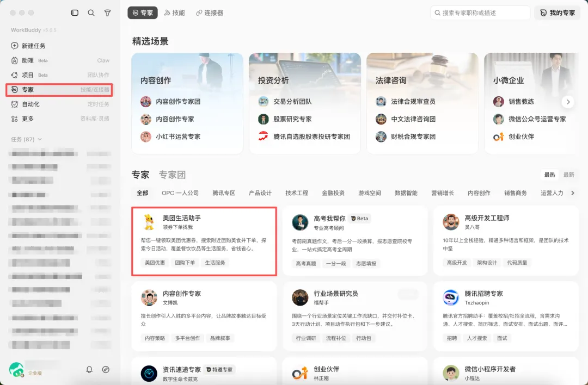Open the 内容创作 scene card
588x385 pixels.
[187, 103]
